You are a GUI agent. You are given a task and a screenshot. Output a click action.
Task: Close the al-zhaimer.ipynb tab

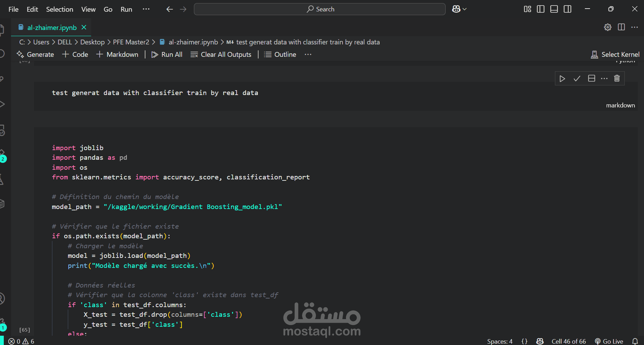tap(84, 27)
